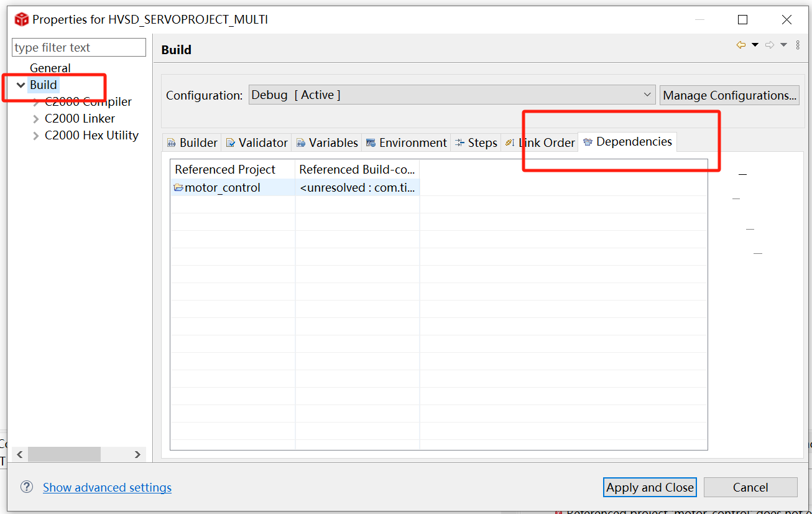The width and height of the screenshot is (812, 514).
Task: Click the back navigation arrow icon
Action: click(x=741, y=45)
